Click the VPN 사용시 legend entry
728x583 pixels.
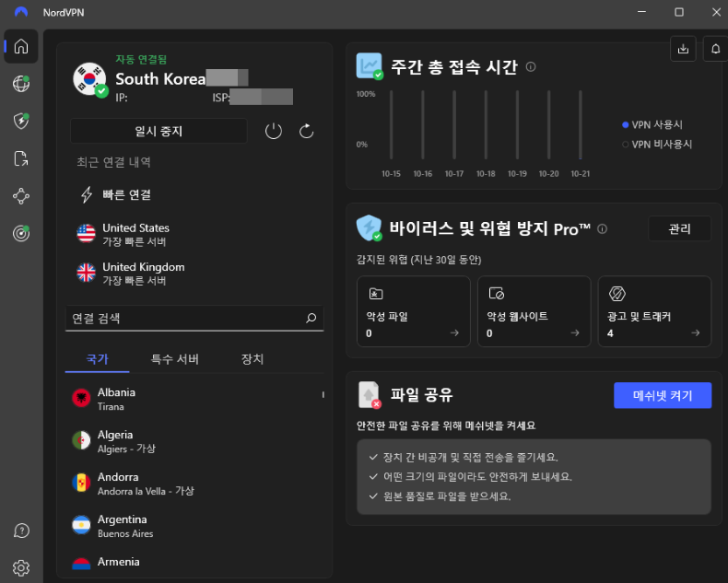click(652, 124)
